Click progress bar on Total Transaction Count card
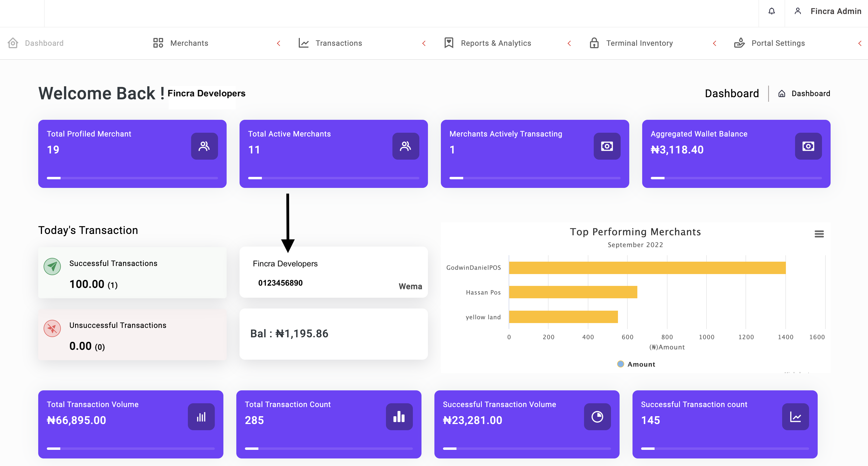Screen dimensions: 868x466 (329, 449)
